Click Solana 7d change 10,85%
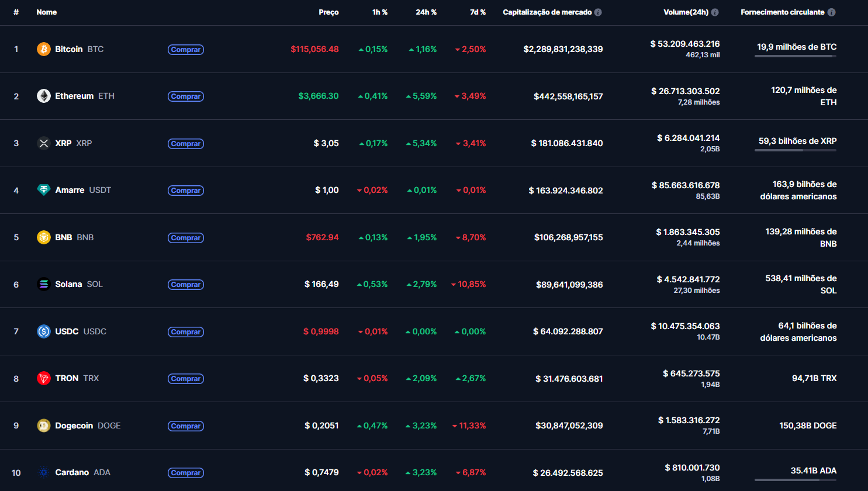Image resolution: width=868 pixels, height=491 pixels. pyautogui.click(x=469, y=284)
